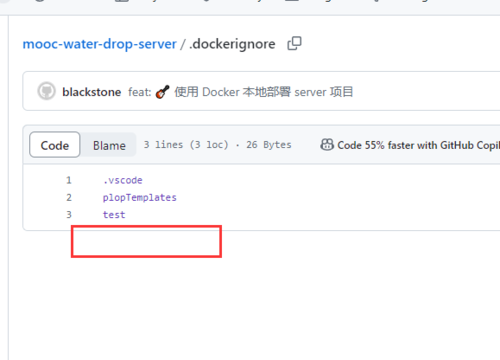The height and width of the screenshot is (360, 500).
Task: Click the test entry on line 3
Action: (x=114, y=215)
